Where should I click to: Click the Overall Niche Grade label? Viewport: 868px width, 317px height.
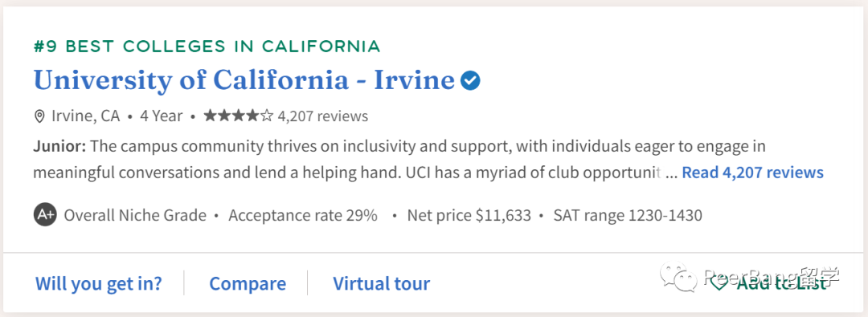(x=135, y=214)
